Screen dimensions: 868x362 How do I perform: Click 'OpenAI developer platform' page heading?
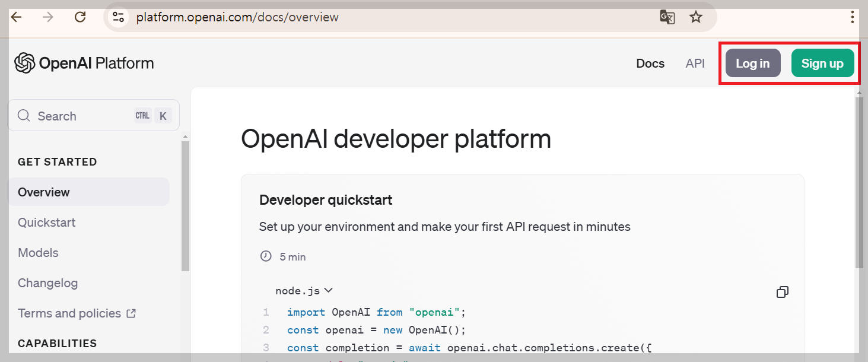click(396, 139)
